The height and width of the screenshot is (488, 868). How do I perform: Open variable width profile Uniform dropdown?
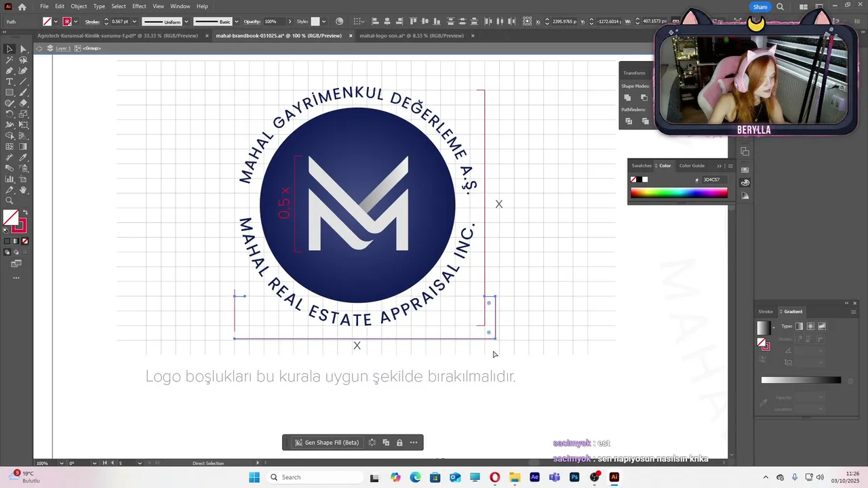[186, 22]
